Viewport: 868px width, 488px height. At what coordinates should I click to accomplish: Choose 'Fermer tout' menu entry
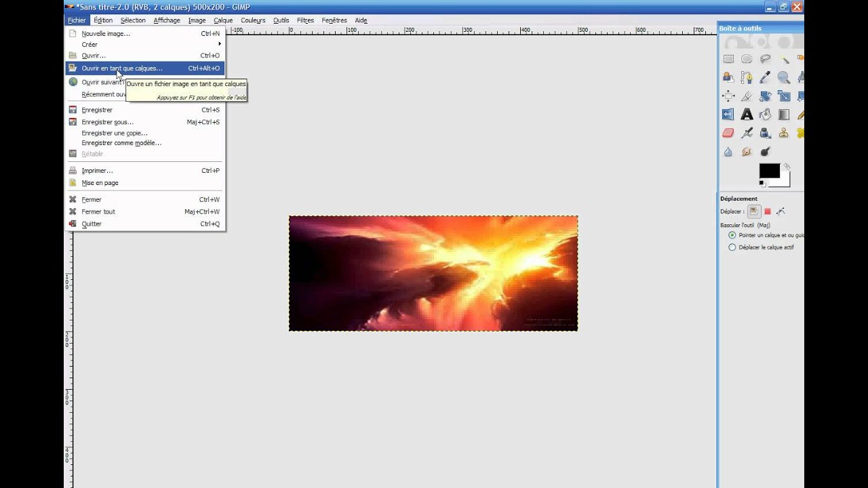tap(145, 211)
